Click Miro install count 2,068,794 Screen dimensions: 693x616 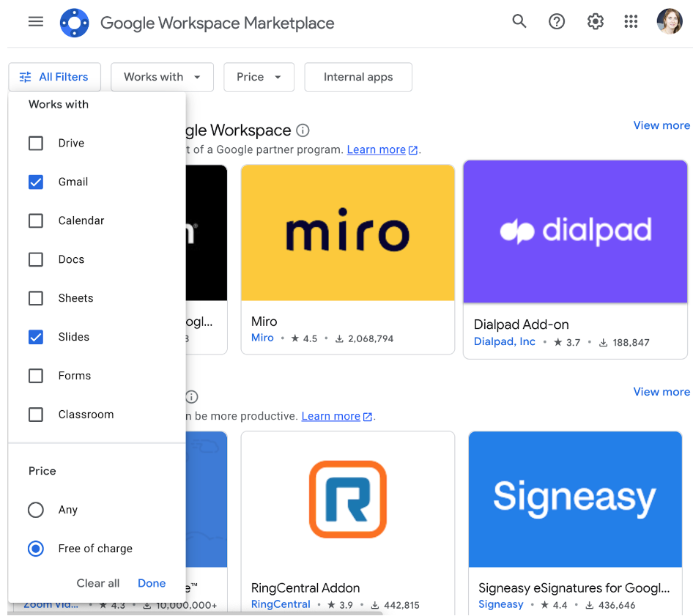(365, 338)
